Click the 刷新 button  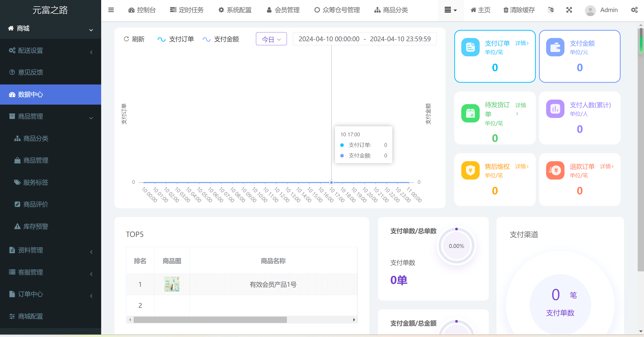[135, 39]
